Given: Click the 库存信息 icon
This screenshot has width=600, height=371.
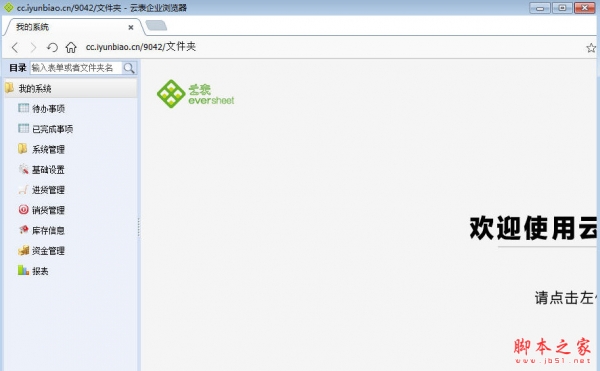Looking at the screenshot, I should (x=23, y=229).
